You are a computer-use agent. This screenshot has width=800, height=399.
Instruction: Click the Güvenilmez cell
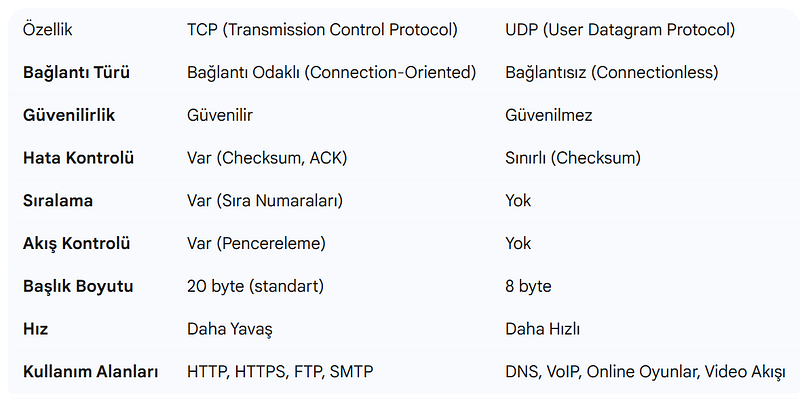549,115
